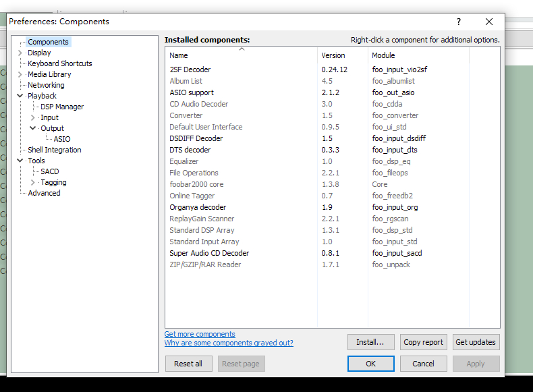The image size is (533, 392).
Task: Select Super Audio CD Decoder component
Action: click(333, 253)
